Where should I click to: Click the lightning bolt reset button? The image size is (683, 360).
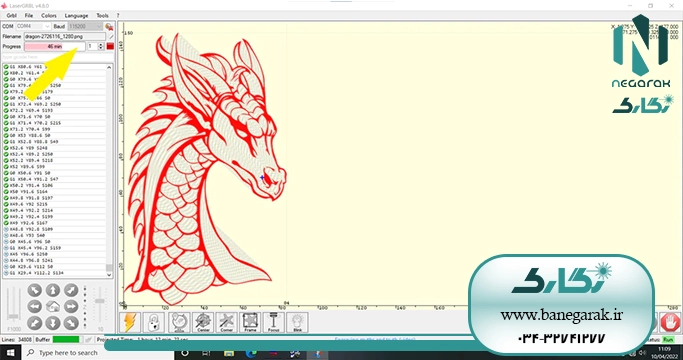pos(130,323)
